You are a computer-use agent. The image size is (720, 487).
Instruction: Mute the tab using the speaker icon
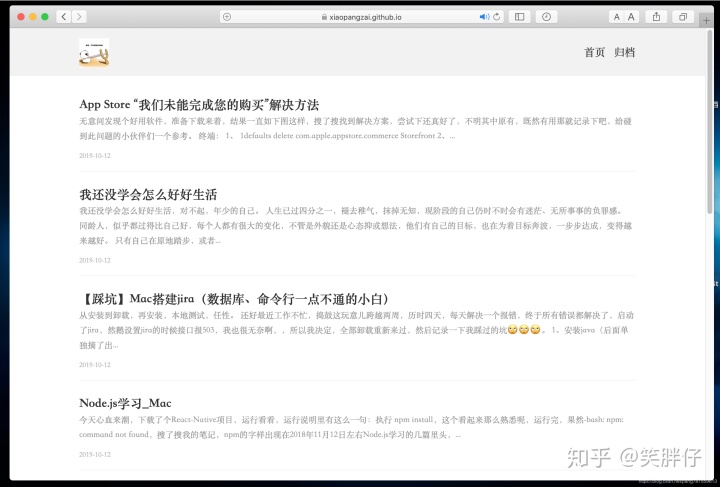(484, 17)
